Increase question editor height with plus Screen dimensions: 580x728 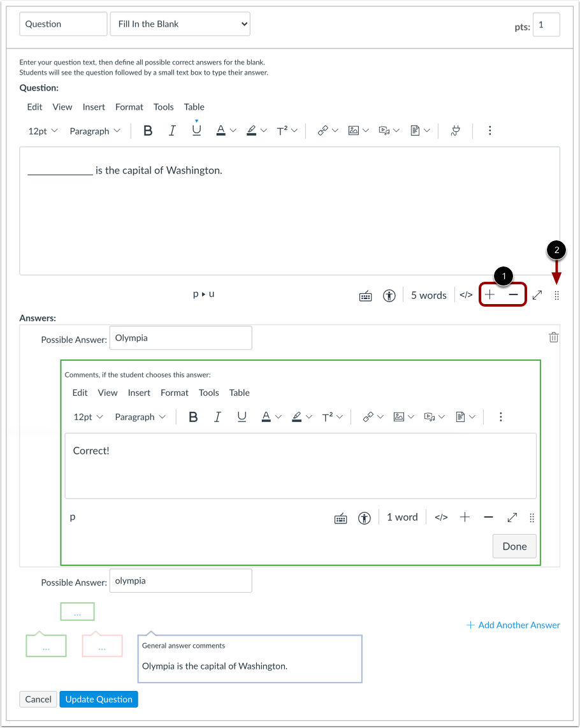click(x=489, y=295)
